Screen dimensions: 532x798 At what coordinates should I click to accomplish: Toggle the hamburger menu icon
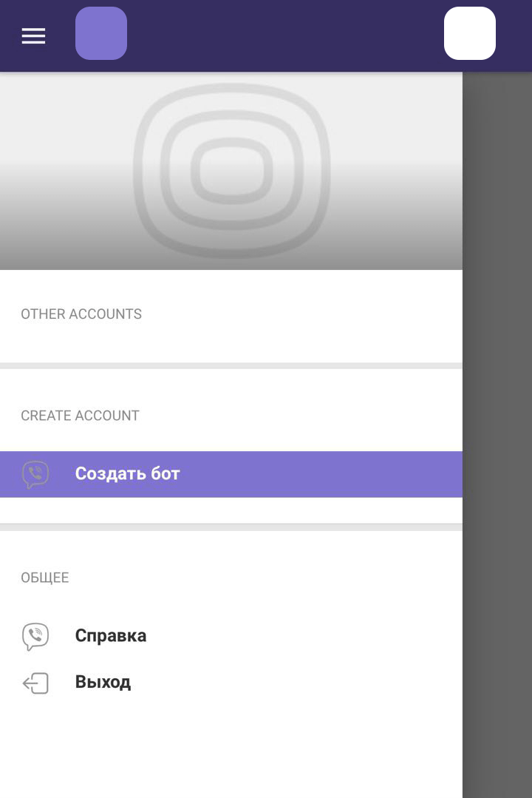coord(33,35)
